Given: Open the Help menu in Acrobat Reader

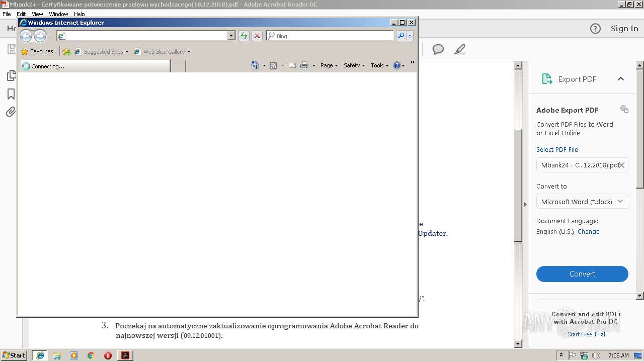Looking at the screenshot, I should point(79,14).
